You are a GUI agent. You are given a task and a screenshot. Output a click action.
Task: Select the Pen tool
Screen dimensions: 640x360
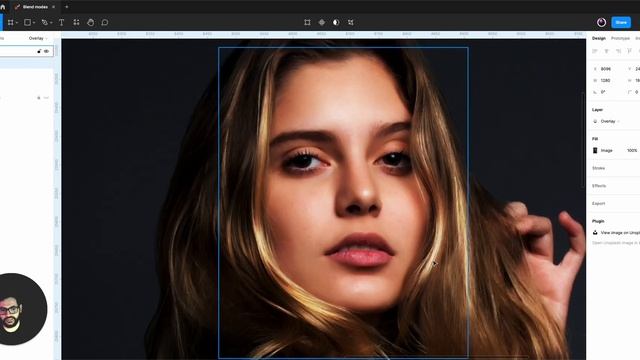point(45,22)
